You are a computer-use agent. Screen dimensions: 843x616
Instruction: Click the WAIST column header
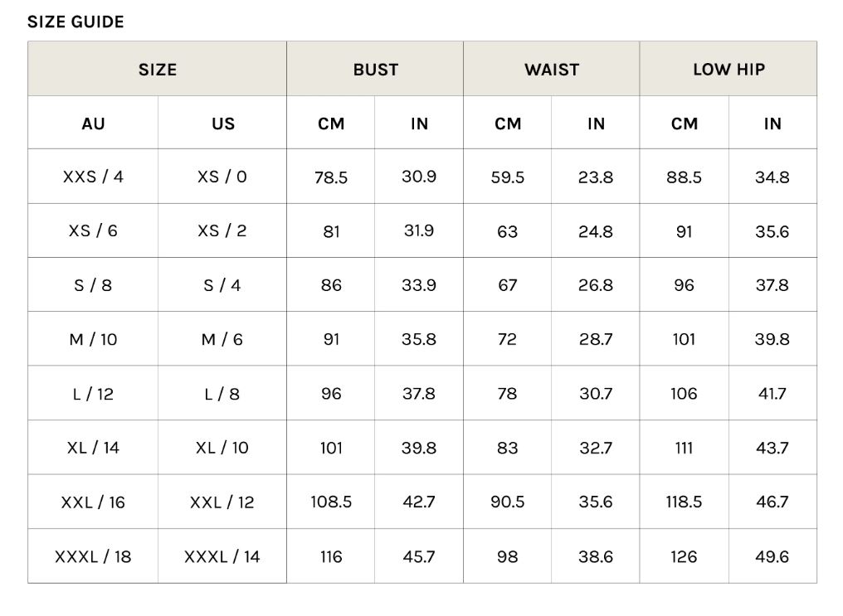coord(552,70)
